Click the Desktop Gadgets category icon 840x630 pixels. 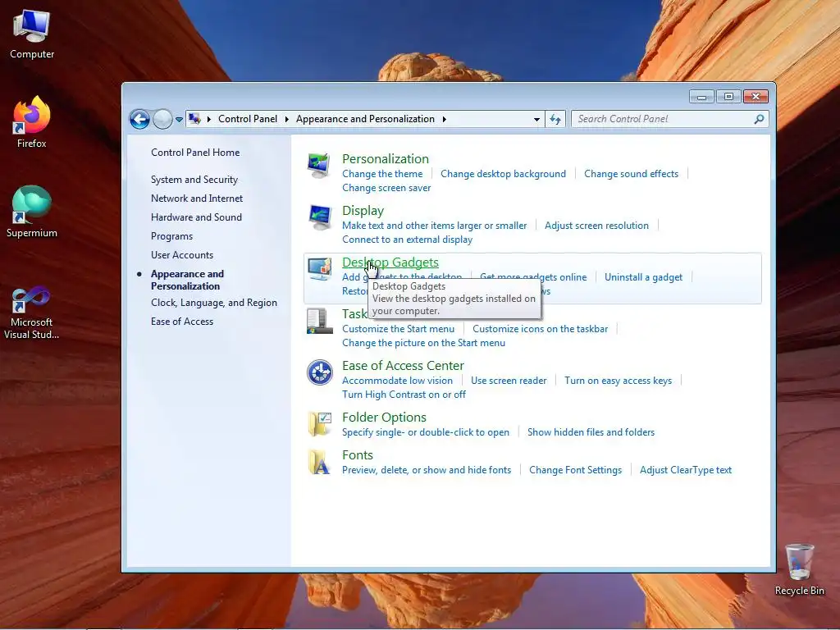(x=319, y=268)
